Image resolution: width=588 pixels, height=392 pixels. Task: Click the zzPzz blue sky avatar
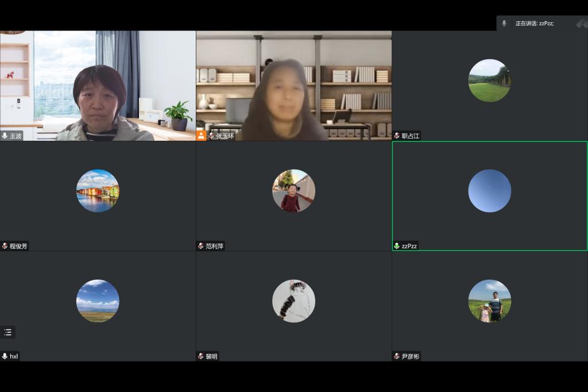pyautogui.click(x=489, y=191)
